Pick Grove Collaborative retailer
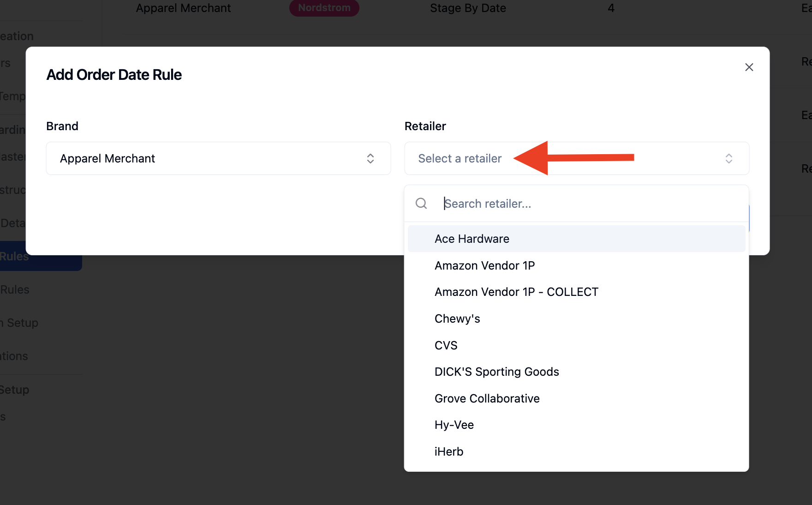 pos(577,398)
